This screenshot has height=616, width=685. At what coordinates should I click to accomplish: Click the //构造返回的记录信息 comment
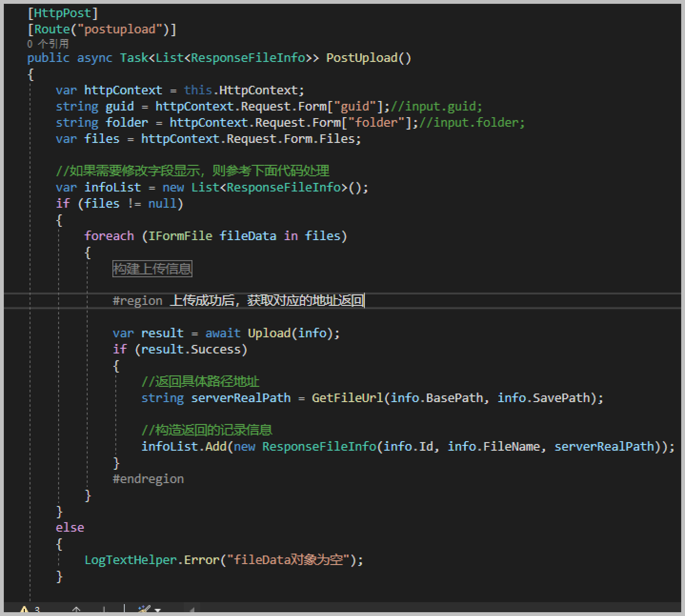207,430
